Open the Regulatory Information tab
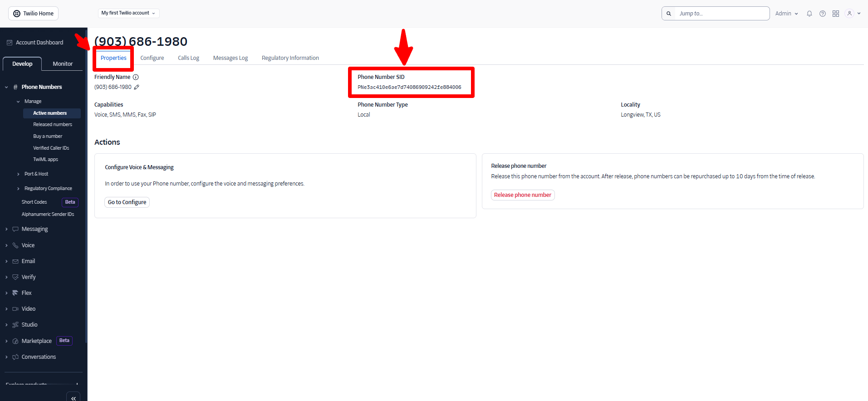Screen dimensions: 868x401 tap(290, 58)
